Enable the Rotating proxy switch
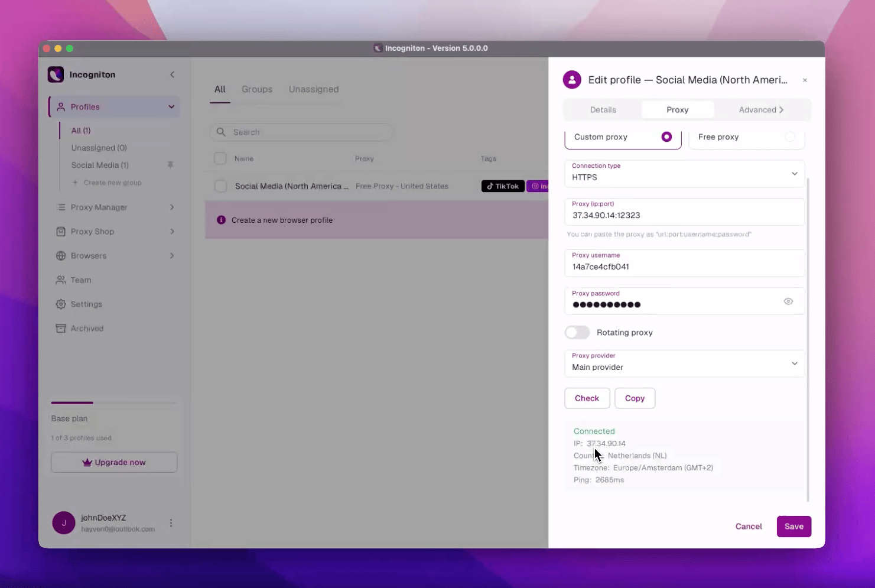 point(577,333)
